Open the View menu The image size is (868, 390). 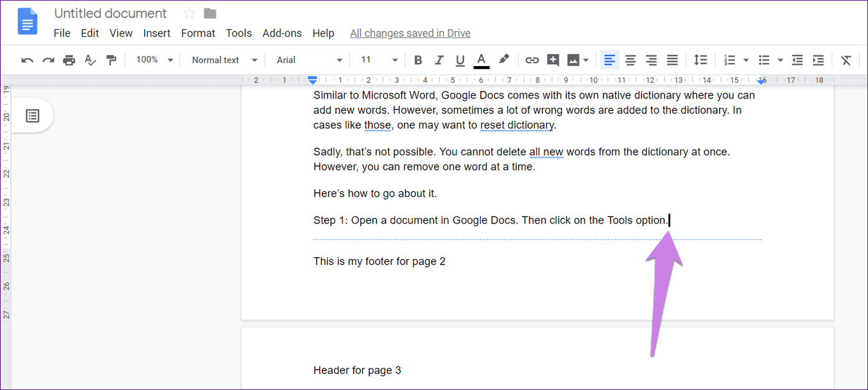point(121,33)
